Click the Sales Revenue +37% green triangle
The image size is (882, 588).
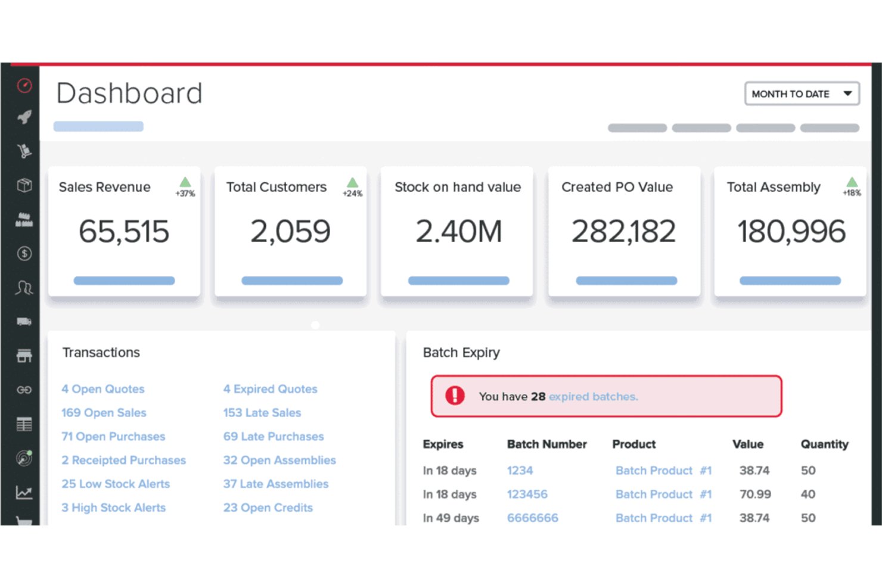185,182
